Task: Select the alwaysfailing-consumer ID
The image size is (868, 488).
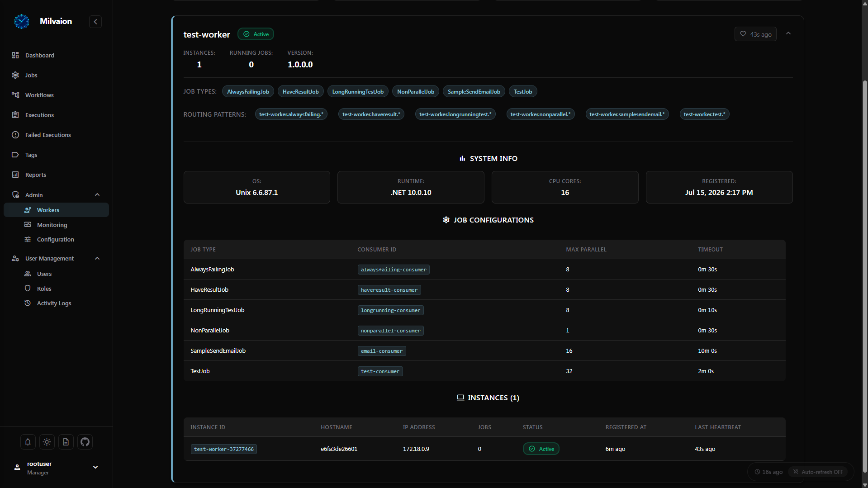Action: pyautogui.click(x=394, y=270)
